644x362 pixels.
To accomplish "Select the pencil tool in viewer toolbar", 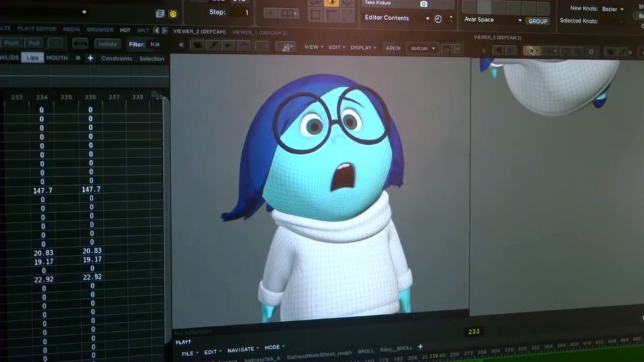I will pos(213,46).
